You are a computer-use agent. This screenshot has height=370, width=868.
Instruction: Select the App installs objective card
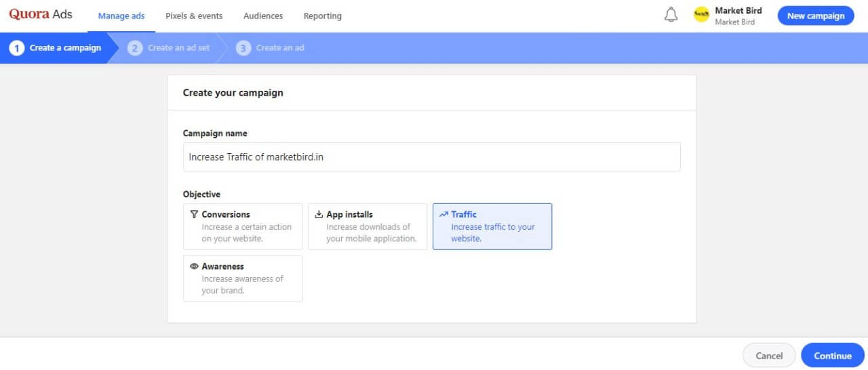pyautogui.click(x=368, y=226)
